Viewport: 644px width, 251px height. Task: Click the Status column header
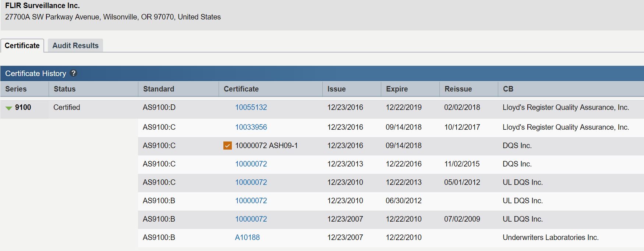tap(64, 89)
